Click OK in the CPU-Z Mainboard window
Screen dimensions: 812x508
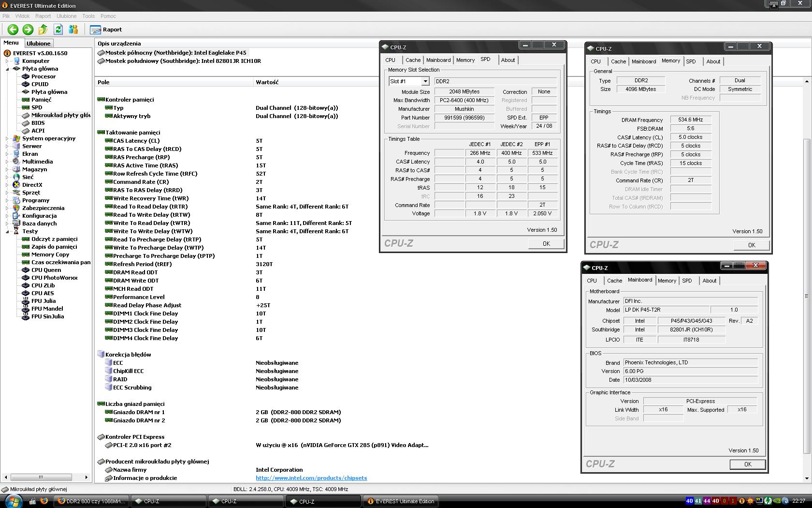(748, 464)
